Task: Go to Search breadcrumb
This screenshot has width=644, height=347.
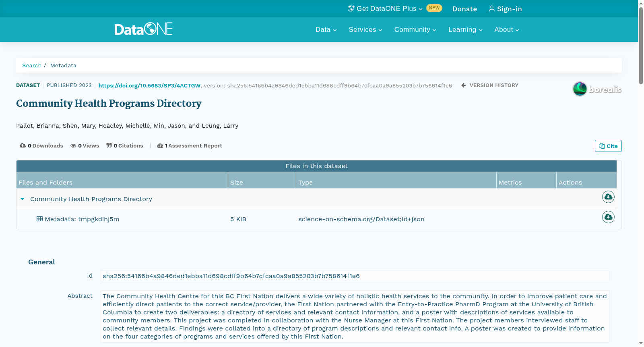Action: [32, 65]
